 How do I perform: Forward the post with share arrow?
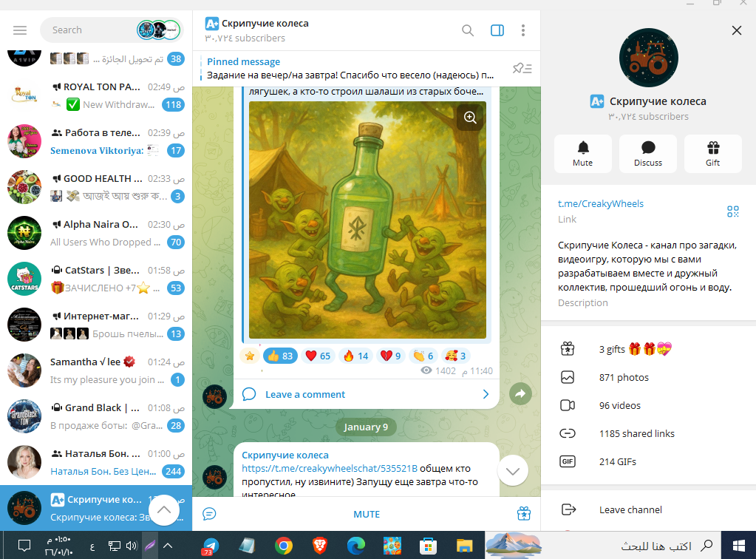point(521,394)
